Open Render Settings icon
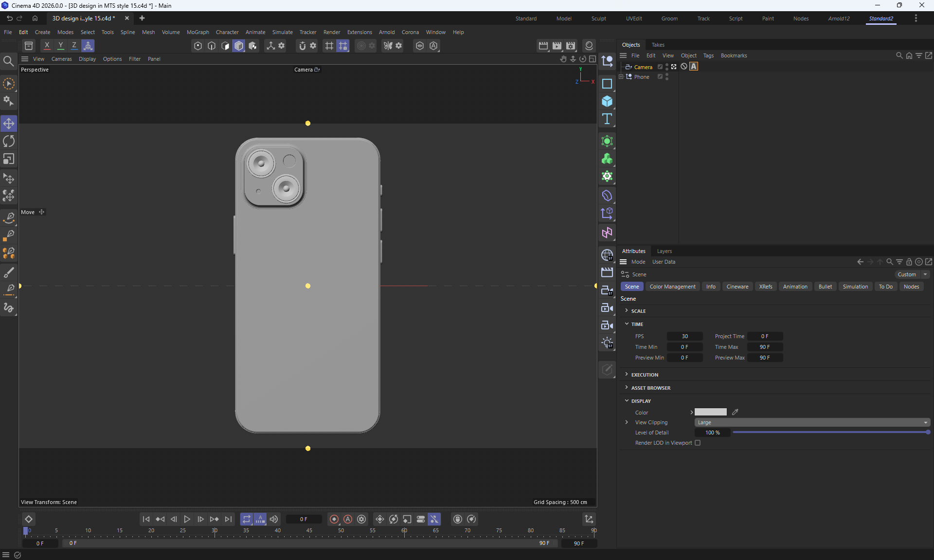This screenshot has height=560, width=934. (571, 46)
